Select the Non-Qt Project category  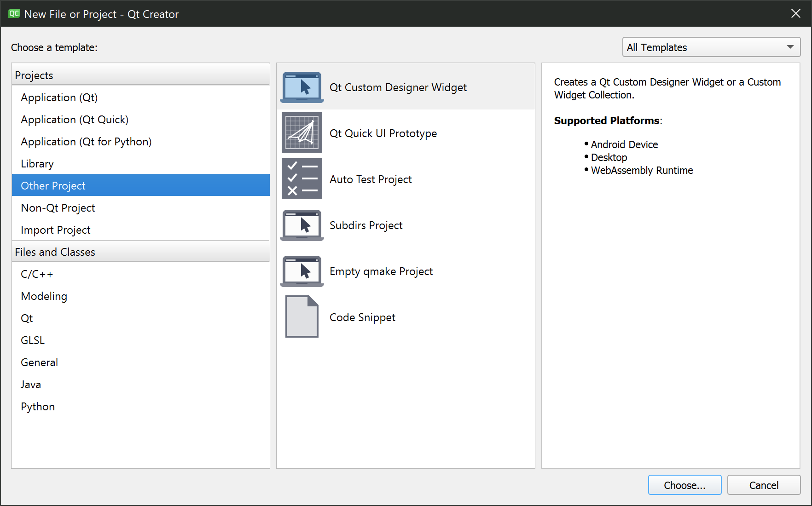58,208
